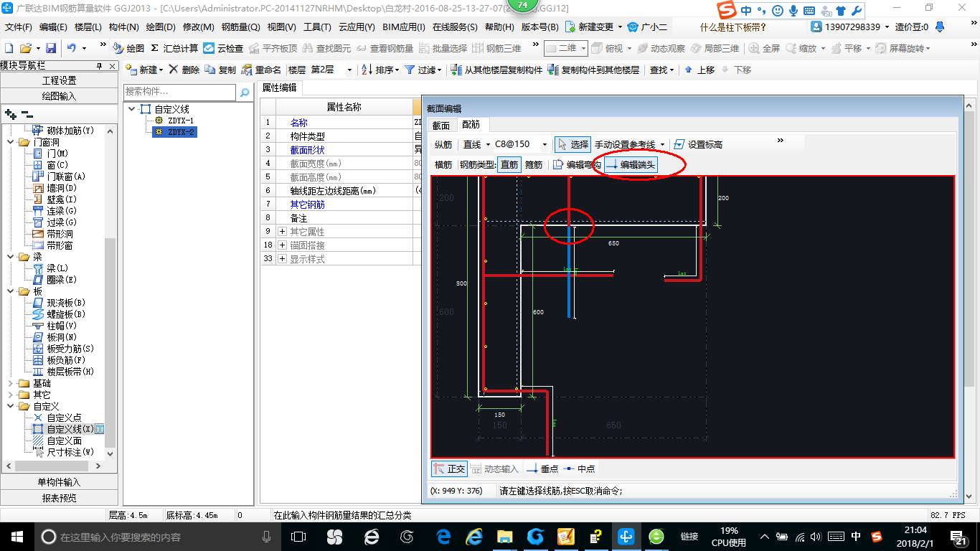Toggle 动态输入 dynamic input
The image size is (980, 551).
[x=495, y=468]
